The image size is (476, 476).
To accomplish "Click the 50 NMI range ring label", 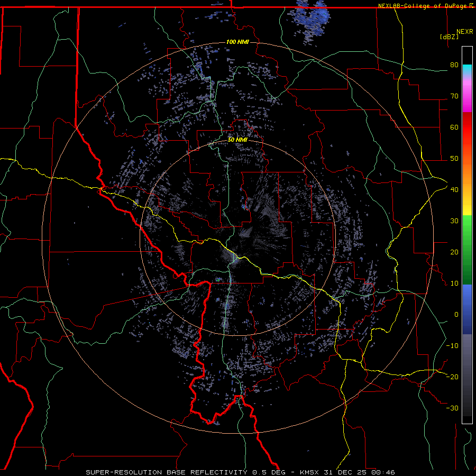I will tap(237, 140).
